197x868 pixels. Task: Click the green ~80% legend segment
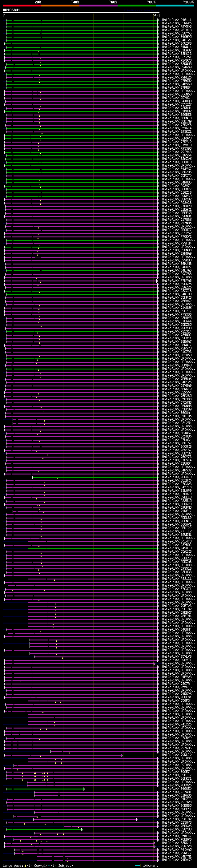tap(137, 6)
